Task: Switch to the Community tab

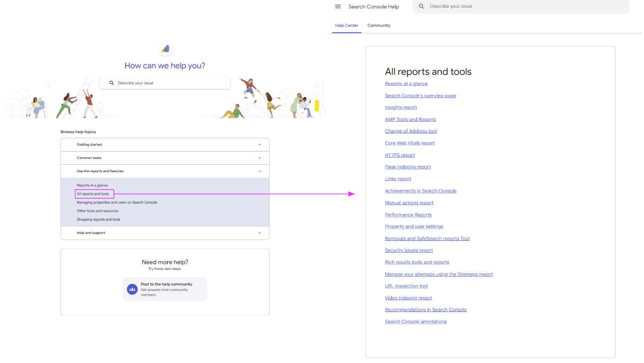Action: pyautogui.click(x=379, y=26)
